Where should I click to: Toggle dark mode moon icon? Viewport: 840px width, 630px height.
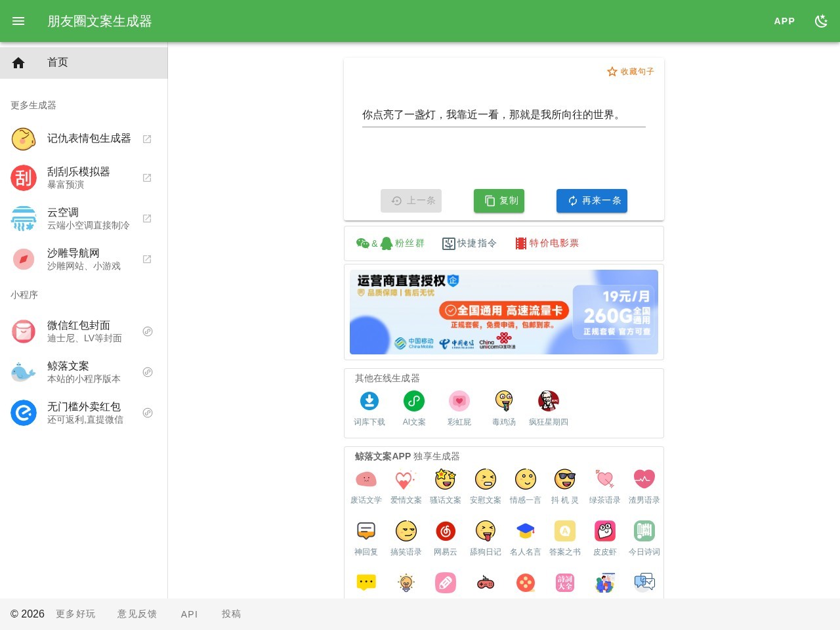pyautogui.click(x=821, y=21)
